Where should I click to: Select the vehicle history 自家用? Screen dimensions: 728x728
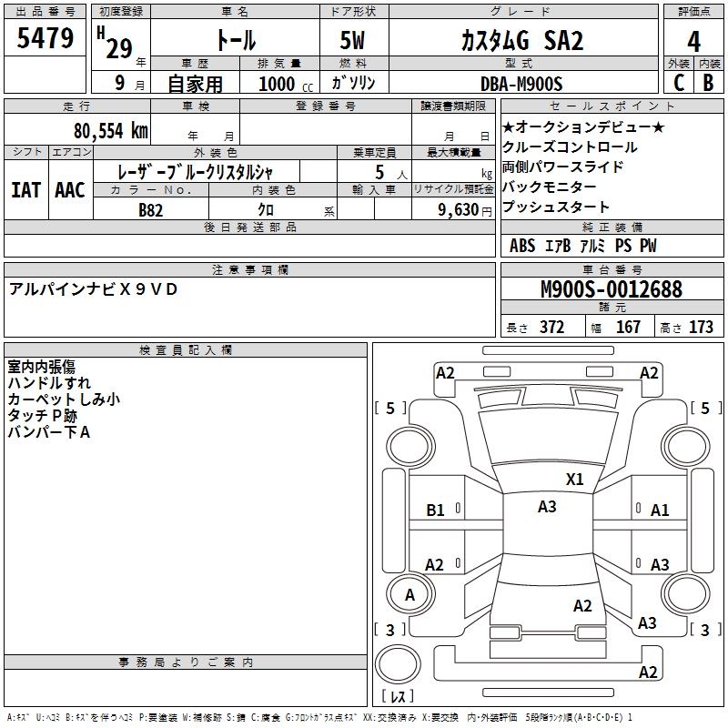point(196,84)
